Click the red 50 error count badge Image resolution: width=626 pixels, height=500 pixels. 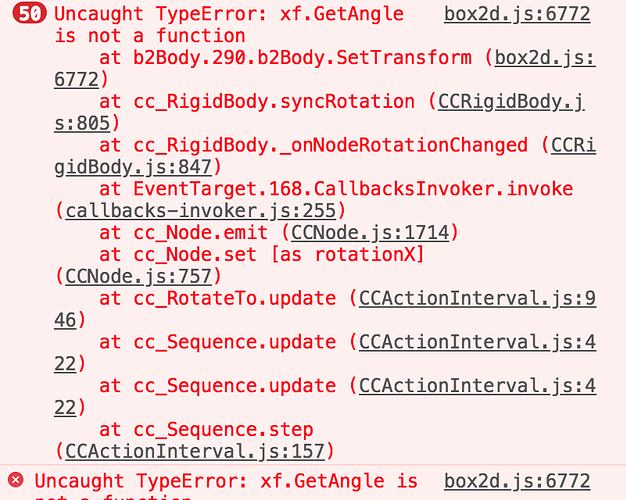point(28,15)
